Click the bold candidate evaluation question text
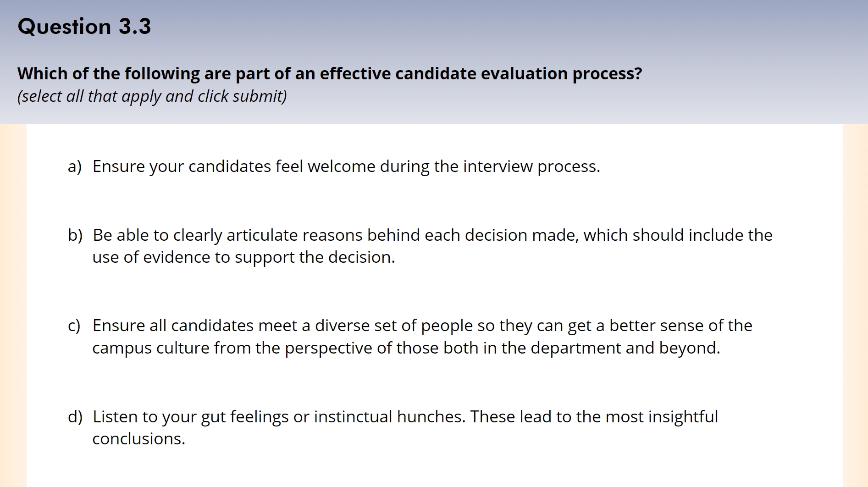 pyautogui.click(x=330, y=73)
